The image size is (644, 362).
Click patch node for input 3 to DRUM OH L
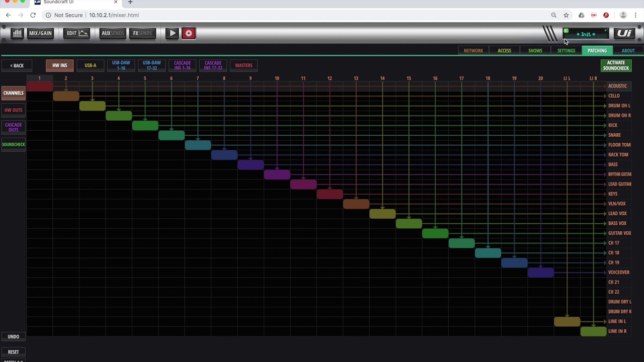tap(92, 106)
